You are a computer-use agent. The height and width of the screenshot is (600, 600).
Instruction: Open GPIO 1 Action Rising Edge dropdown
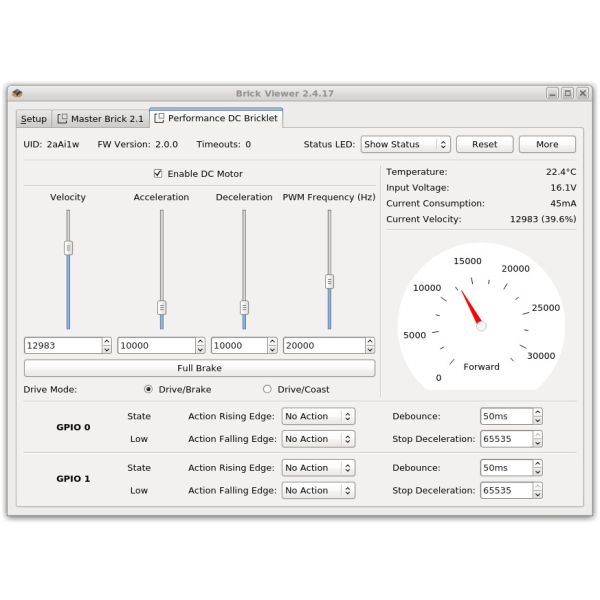tap(318, 468)
